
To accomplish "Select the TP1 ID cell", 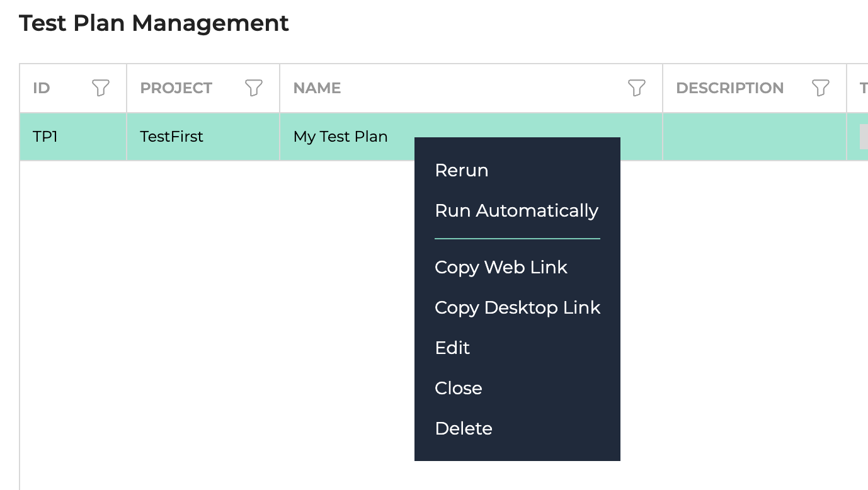I will click(x=45, y=137).
